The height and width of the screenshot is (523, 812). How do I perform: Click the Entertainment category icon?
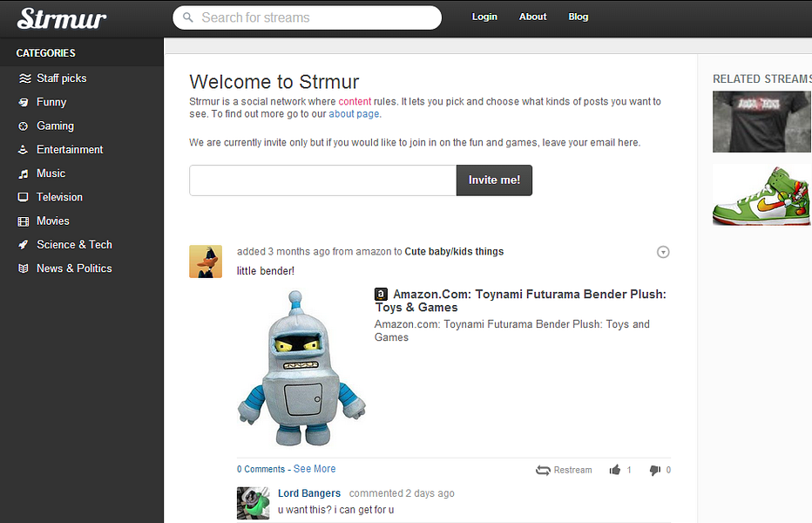(24, 150)
